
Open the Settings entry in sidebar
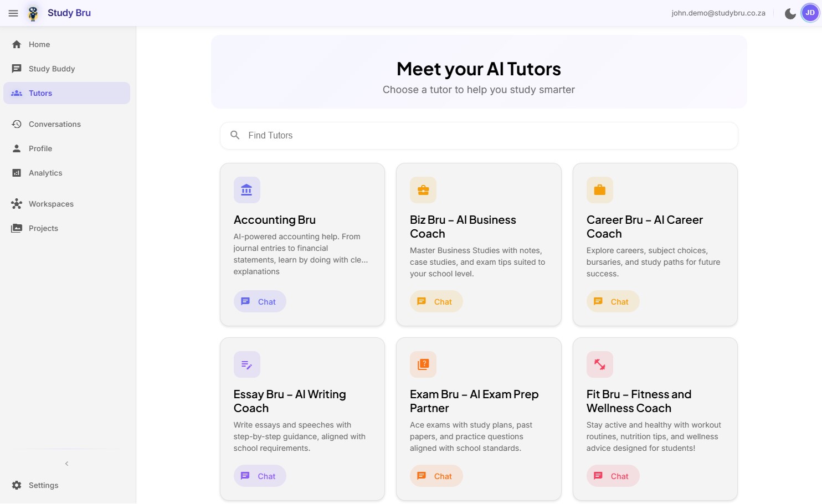click(x=43, y=485)
